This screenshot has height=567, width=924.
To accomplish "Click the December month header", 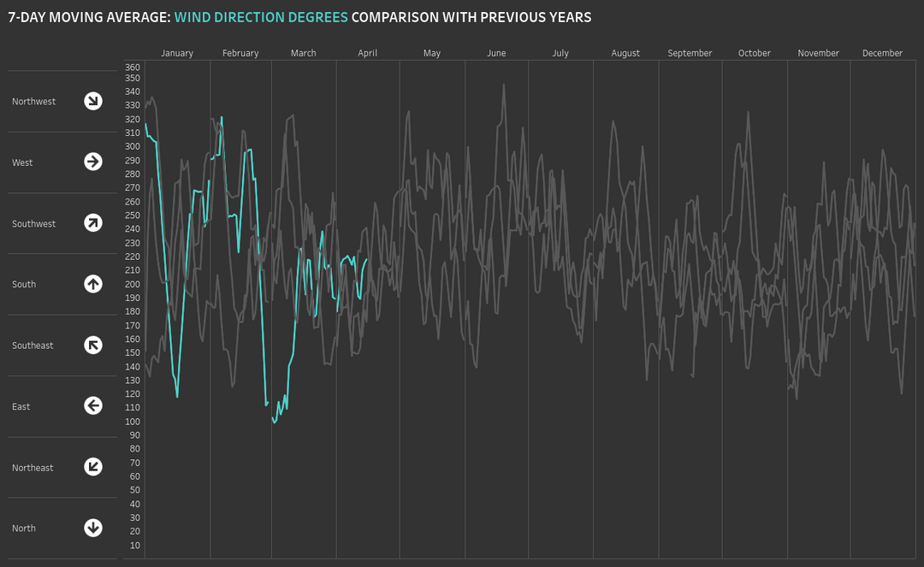I will [882, 53].
